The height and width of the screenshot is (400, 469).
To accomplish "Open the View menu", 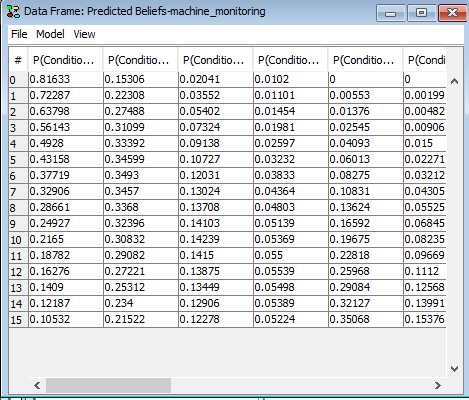I will click(x=84, y=34).
